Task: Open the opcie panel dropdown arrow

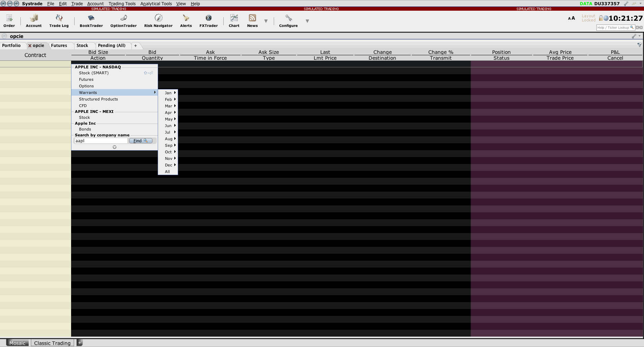Action: click(x=640, y=36)
